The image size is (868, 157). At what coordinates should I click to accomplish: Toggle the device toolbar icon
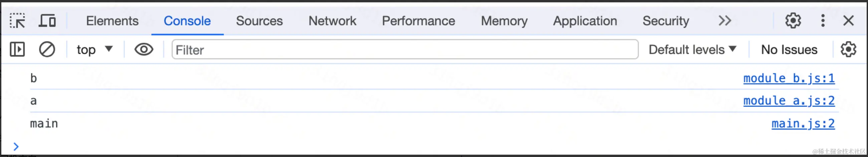[x=47, y=21]
